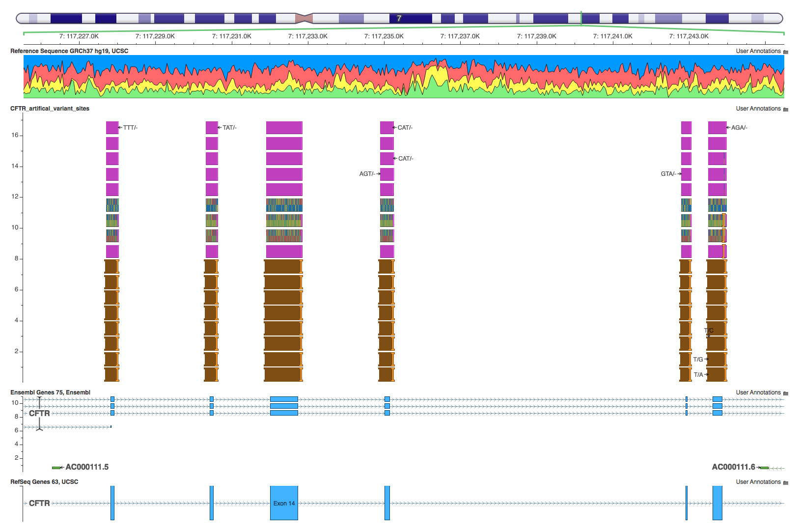Select green AC000111.5 gene feature marker
This screenshot has height=532, width=799.
pos(56,467)
